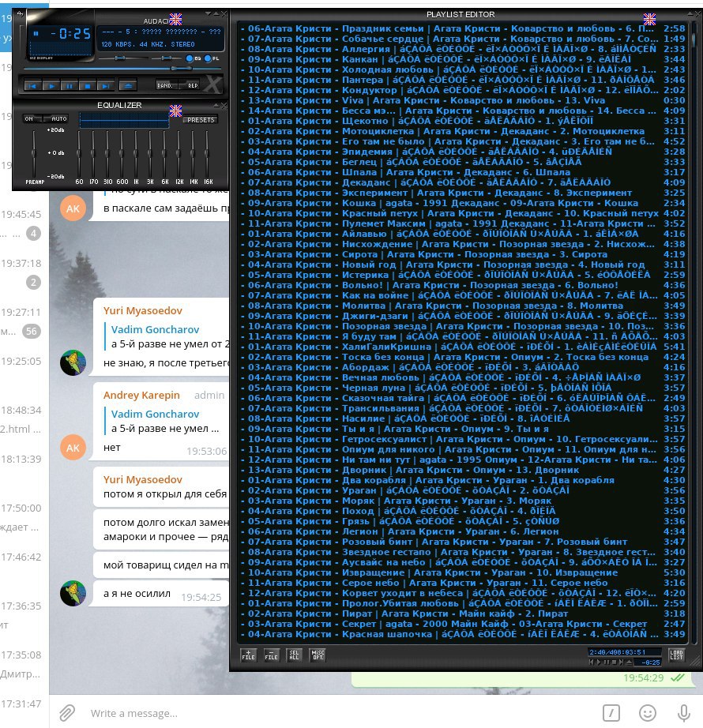Viewport: 703px width, 728px height.
Task: Click the AK avatar next to the нет message
Action: [x=73, y=448]
